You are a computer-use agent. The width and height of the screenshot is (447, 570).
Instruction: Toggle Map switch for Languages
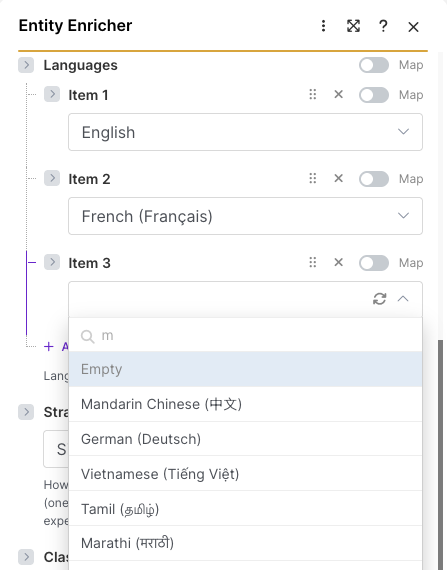374,65
